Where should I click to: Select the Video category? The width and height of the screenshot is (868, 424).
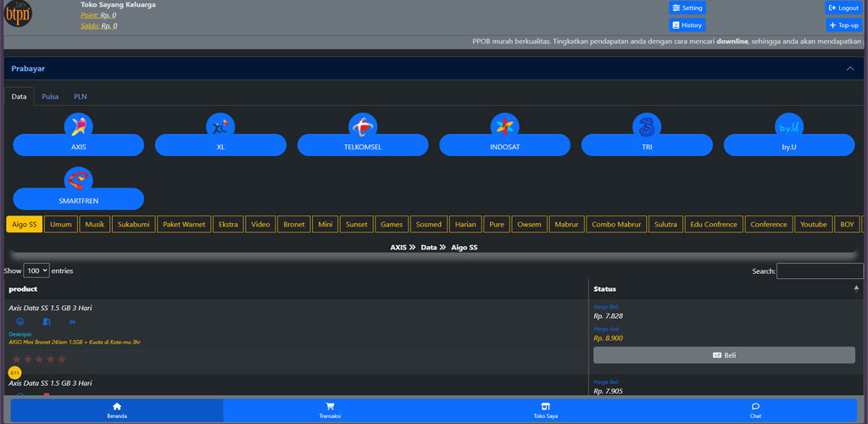[x=261, y=224]
